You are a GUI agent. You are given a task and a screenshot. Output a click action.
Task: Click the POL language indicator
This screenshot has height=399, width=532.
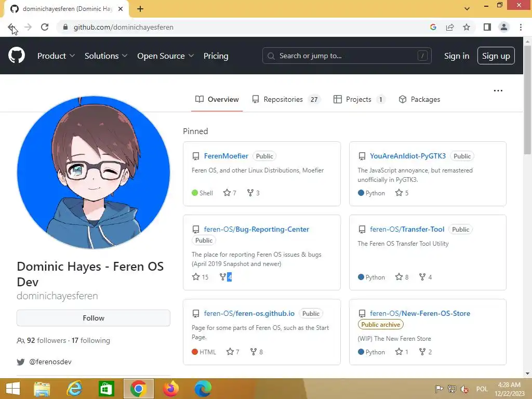coord(482,389)
